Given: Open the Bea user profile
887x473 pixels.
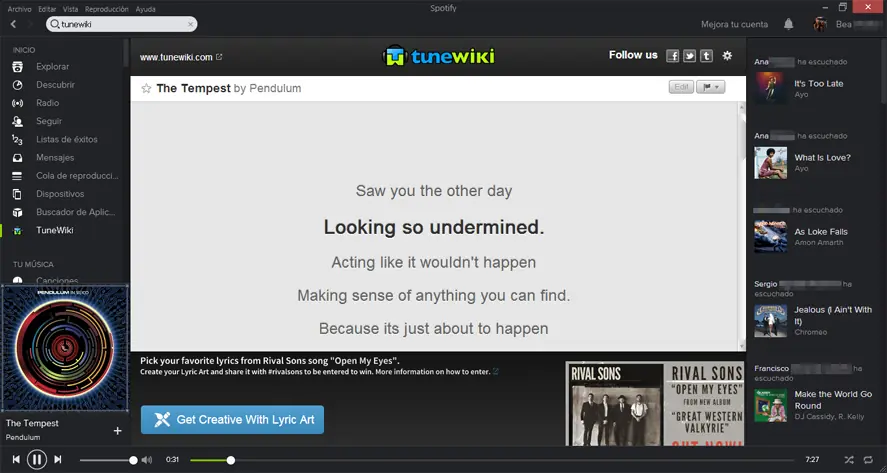Looking at the screenshot, I should click(845, 24).
